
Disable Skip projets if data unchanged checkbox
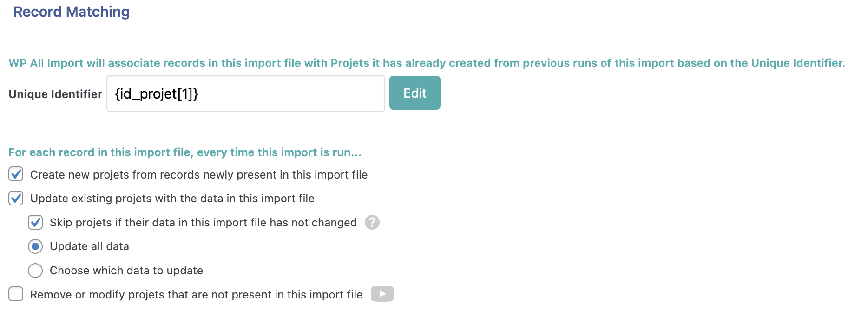[35, 222]
